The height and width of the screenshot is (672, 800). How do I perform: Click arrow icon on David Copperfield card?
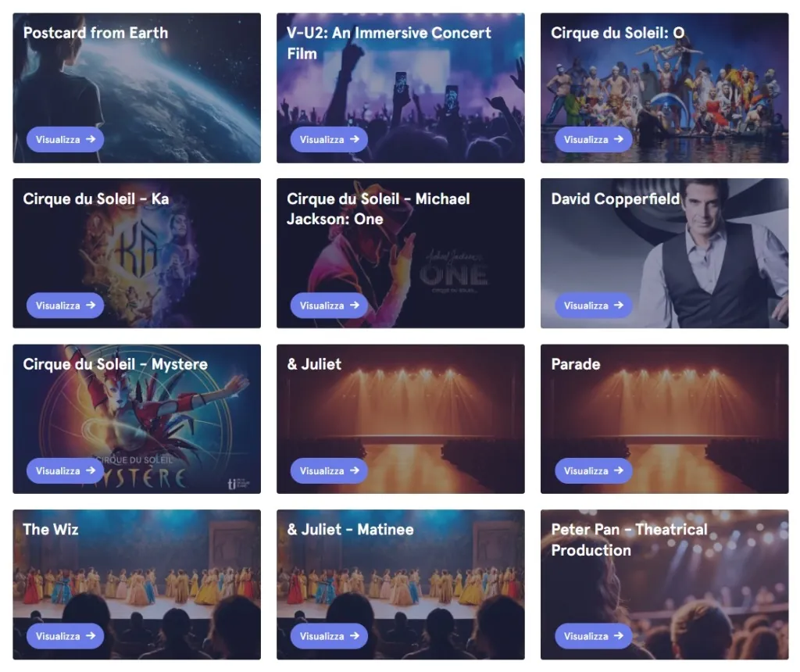[619, 305]
